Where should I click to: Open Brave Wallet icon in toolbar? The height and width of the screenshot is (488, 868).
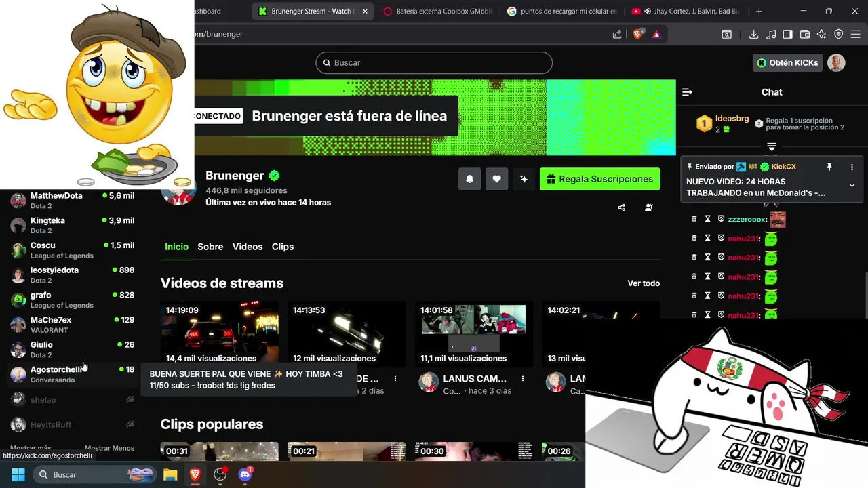coord(805,34)
